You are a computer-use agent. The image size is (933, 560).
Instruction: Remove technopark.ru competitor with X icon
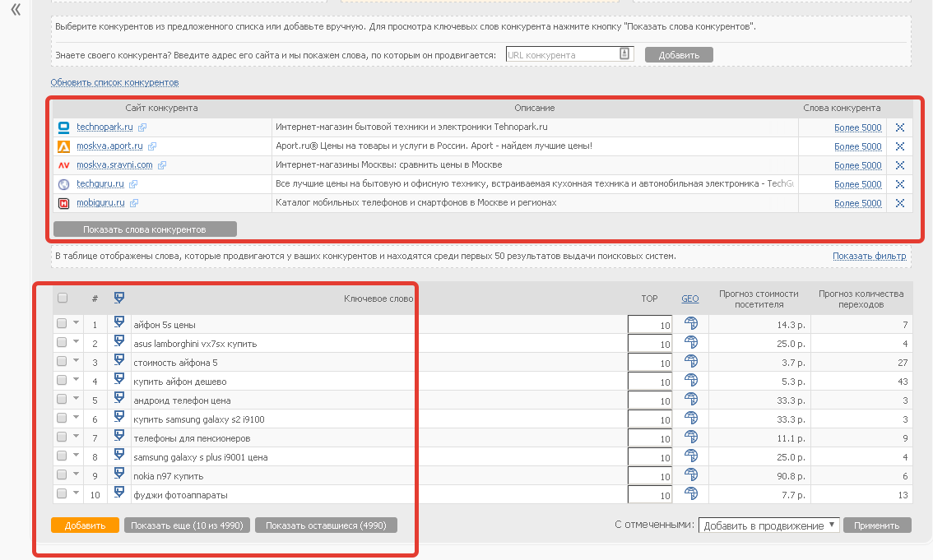[x=899, y=127]
